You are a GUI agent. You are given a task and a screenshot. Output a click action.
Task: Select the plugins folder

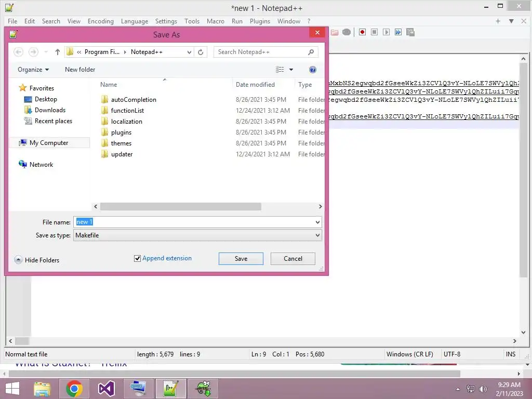click(121, 132)
